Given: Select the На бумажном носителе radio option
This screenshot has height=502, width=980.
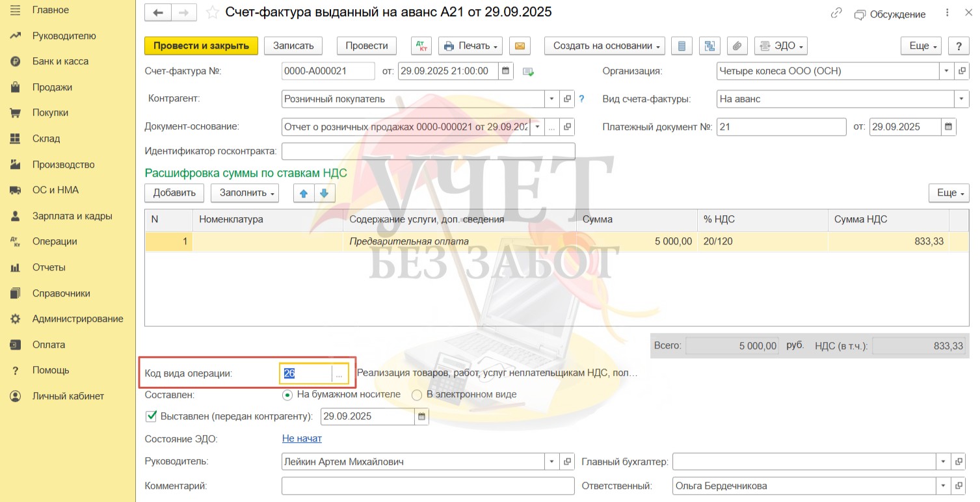Looking at the screenshot, I should pos(287,395).
